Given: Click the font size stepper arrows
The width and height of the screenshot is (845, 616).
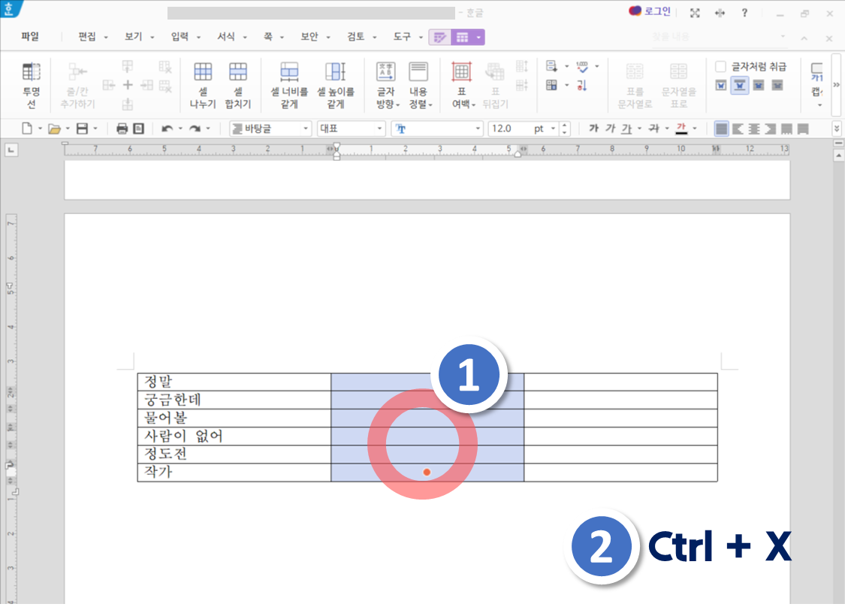Looking at the screenshot, I should click(x=564, y=128).
